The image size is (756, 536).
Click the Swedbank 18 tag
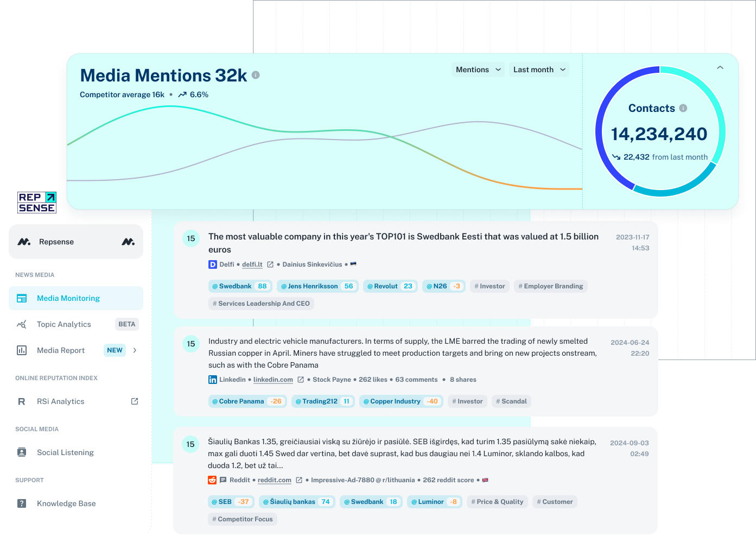coord(371,502)
